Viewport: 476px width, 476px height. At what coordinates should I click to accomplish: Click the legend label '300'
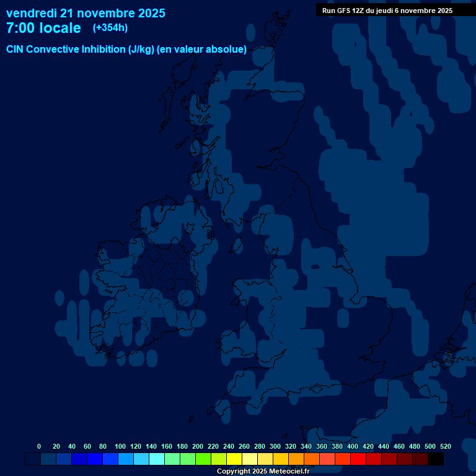tap(275, 446)
